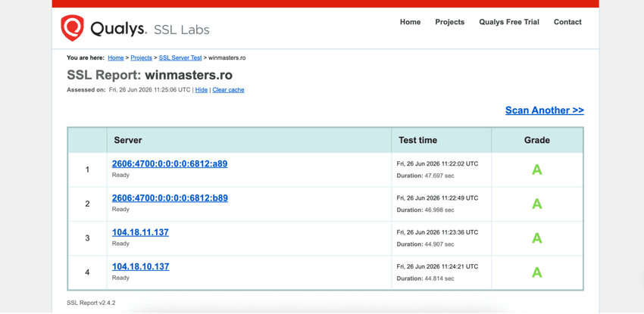
Task: Click the Scan Another >> link
Action: pos(545,110)
